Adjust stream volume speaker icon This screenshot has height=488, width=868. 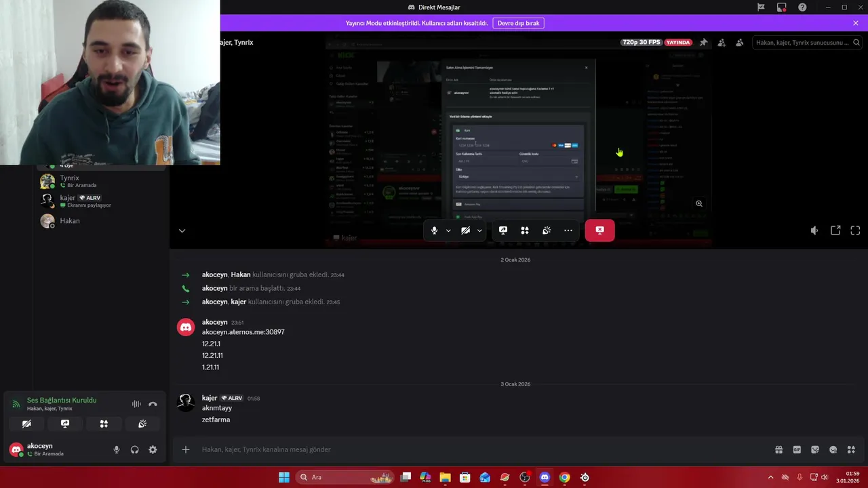tap(814, 230)
